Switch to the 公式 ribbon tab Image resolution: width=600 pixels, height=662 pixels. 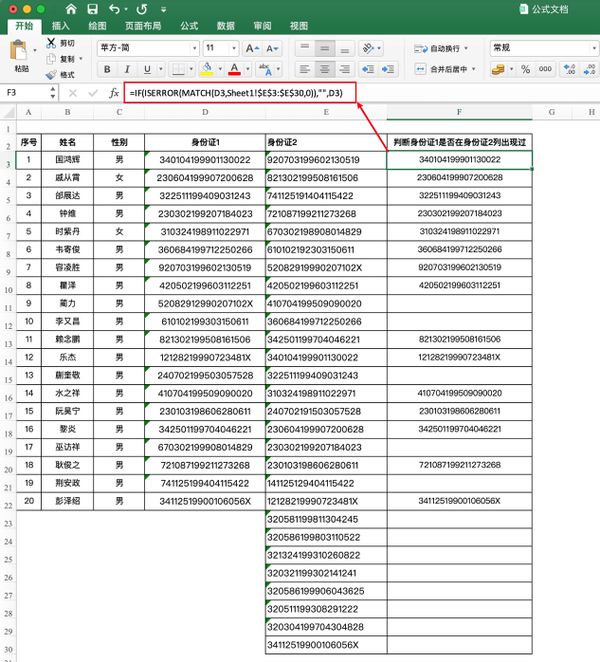pos(189,26)
